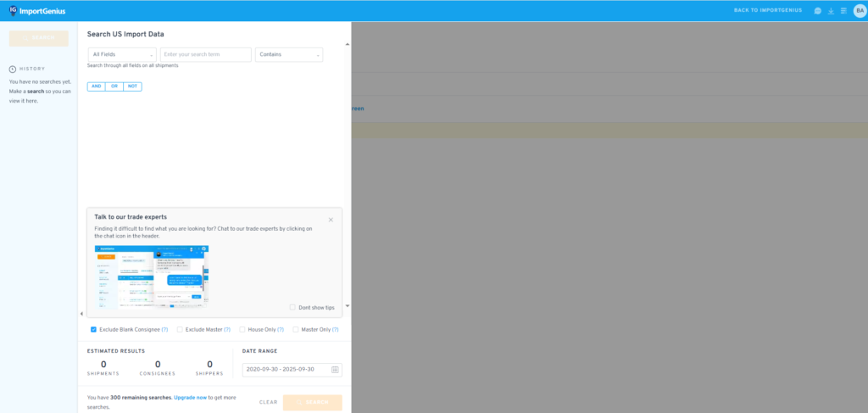Expand the All Fields dropdown
This screenshot has width=868, height=413.
[122, 54]
